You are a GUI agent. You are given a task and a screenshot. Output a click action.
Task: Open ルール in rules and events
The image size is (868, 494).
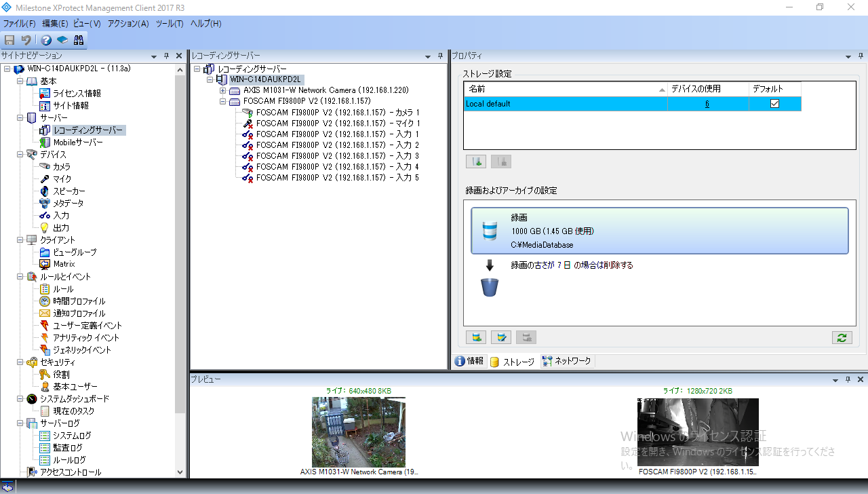point(63,289)
